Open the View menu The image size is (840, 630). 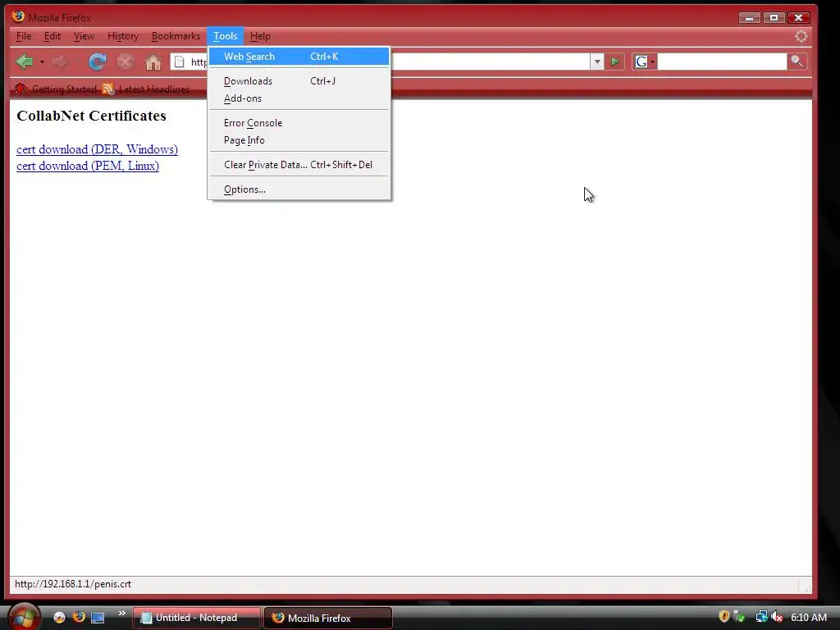click(x=84, y=36)
